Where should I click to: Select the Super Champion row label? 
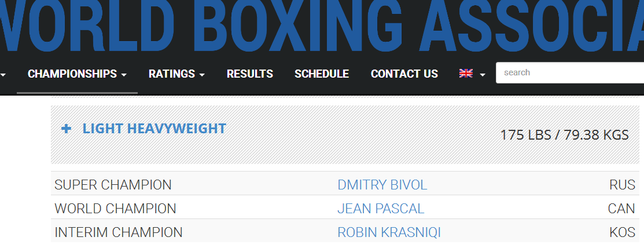113,185
